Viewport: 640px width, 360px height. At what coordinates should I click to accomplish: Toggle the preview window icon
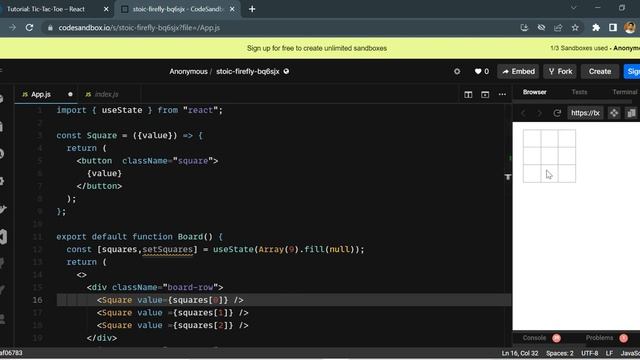click(485, 95)
